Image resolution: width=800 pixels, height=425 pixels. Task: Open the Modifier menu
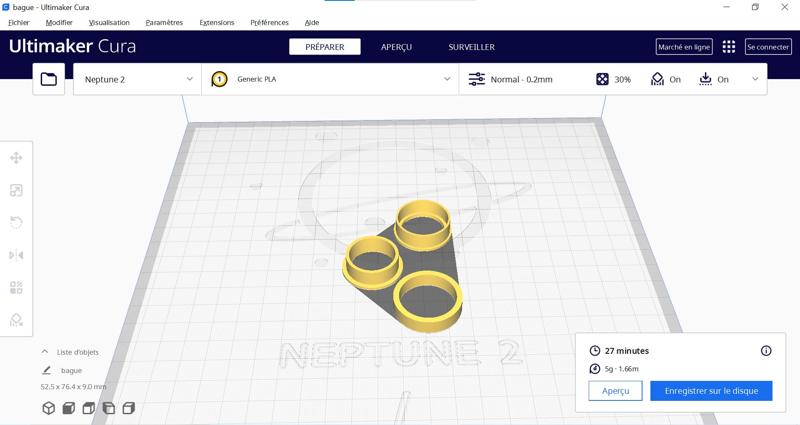pyautogui.click(x=59, y=22)
